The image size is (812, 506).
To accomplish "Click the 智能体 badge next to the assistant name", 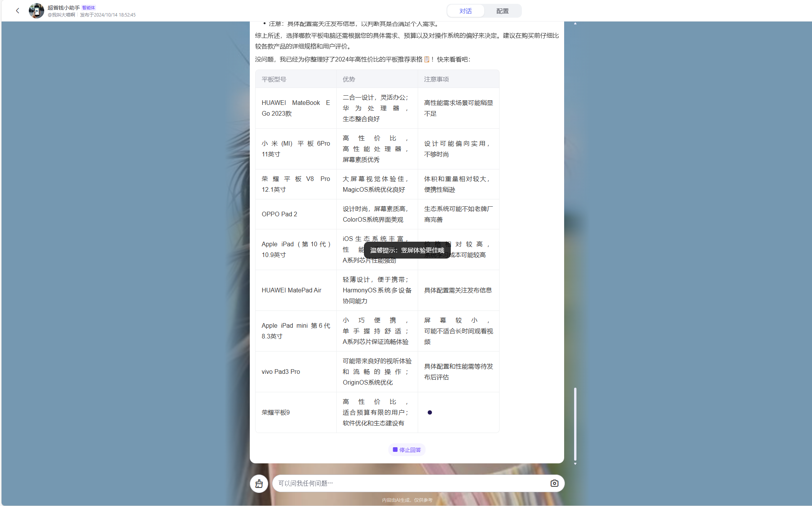I will (89, 8).
